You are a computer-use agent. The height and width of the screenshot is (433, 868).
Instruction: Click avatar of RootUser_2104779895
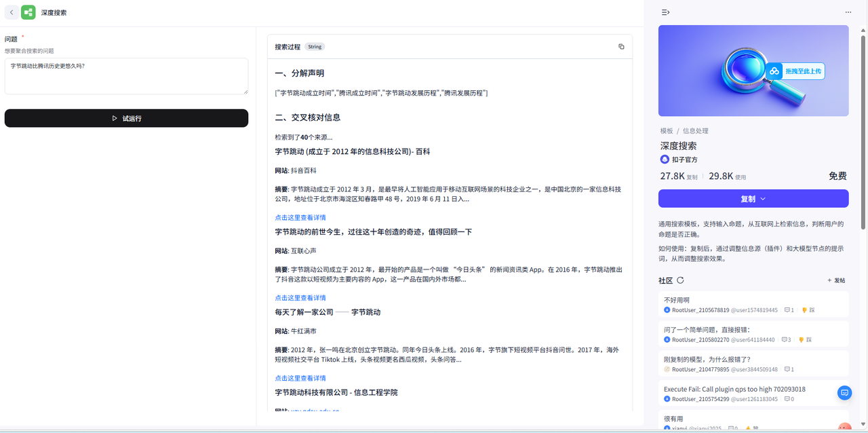click(x=667, y=369)
